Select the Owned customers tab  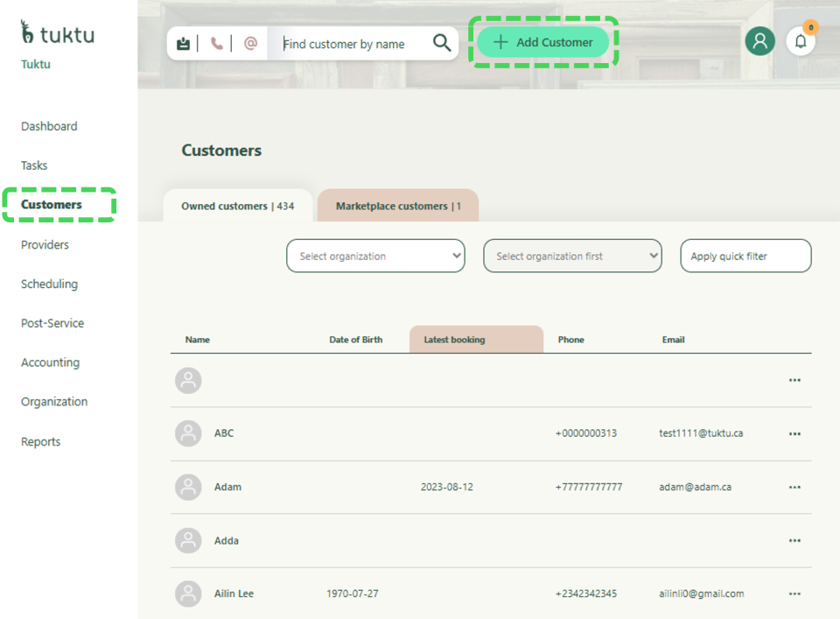click(237, 207)
